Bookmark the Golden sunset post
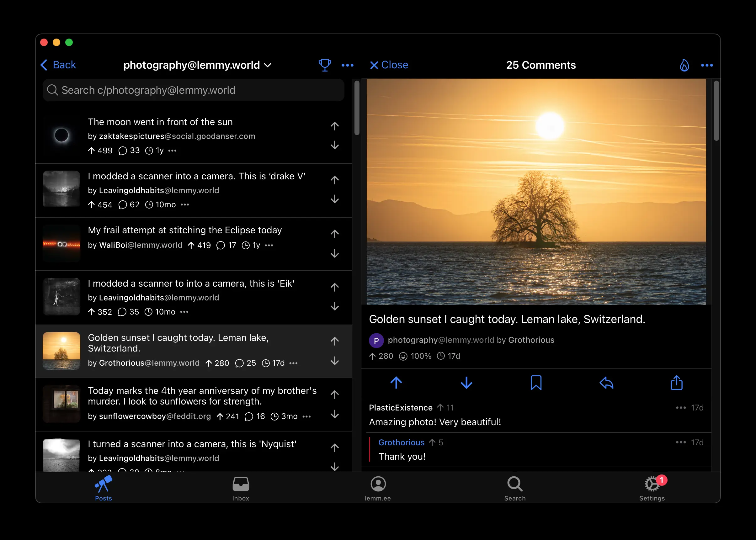The height and width of the screenshot is (540, 756). 536,383
